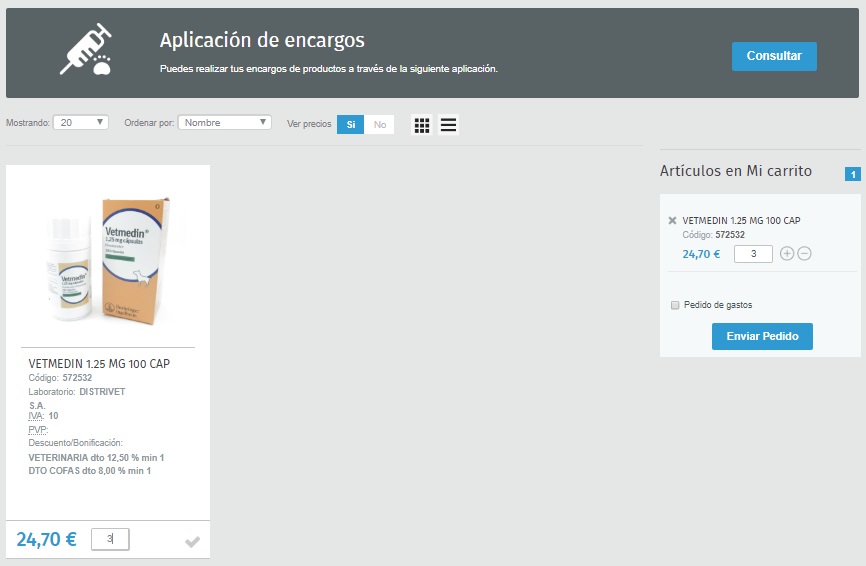
Task: Click the Vetmedin product photo
Action: click(x=108, y=260)
